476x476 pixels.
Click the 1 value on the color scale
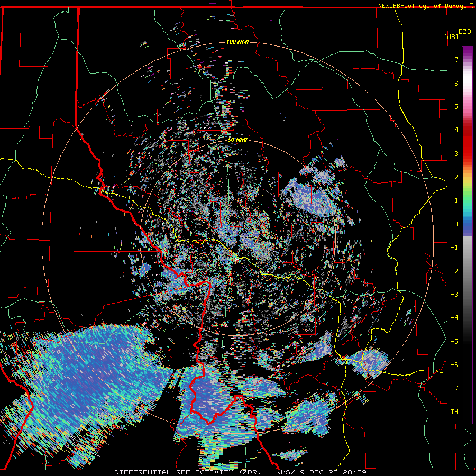[x=456, y=200]
